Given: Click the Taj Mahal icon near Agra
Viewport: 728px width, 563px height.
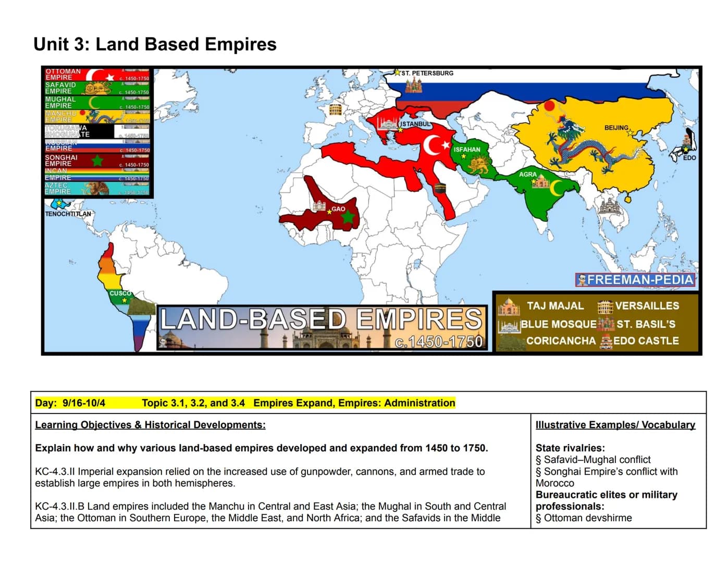Looking at the screenshot, I should (x=541, y=182).
